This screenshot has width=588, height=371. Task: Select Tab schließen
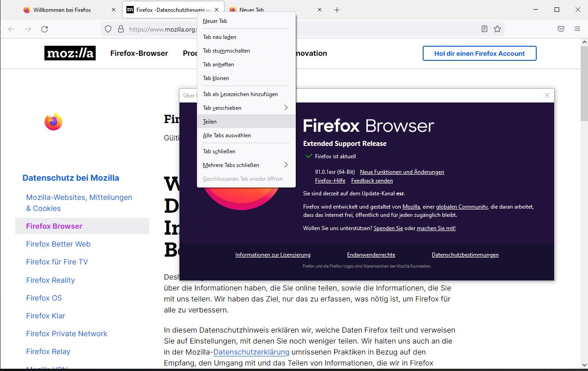[246, 151]
